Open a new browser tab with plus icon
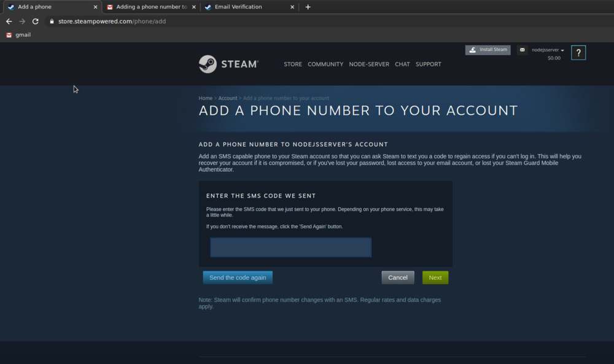 [308, 7]
